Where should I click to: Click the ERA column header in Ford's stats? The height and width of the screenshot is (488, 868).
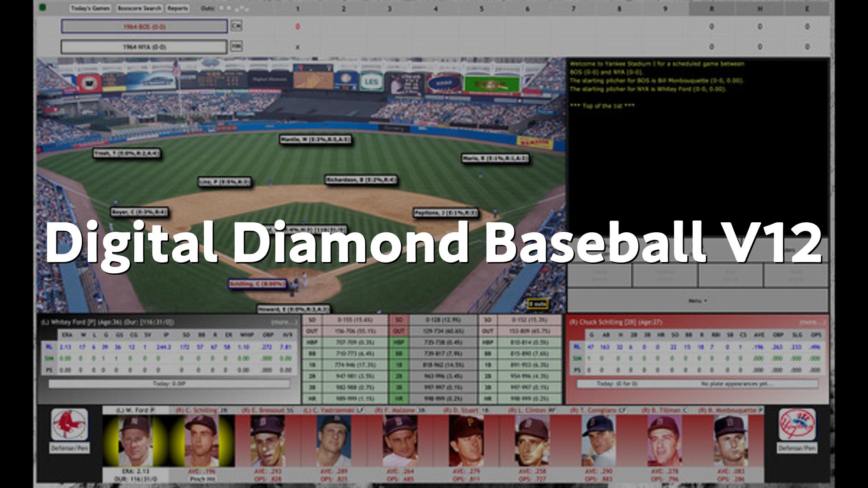(x=67, y=335)
